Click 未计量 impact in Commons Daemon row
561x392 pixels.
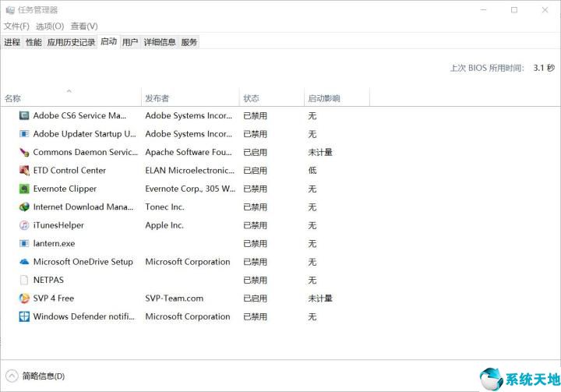pos(320,152)
